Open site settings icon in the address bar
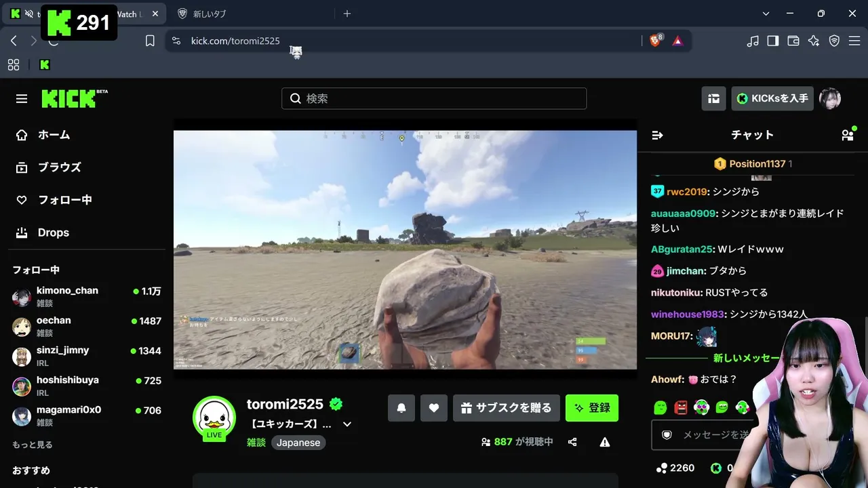868x488 pixels. (176, 41)
